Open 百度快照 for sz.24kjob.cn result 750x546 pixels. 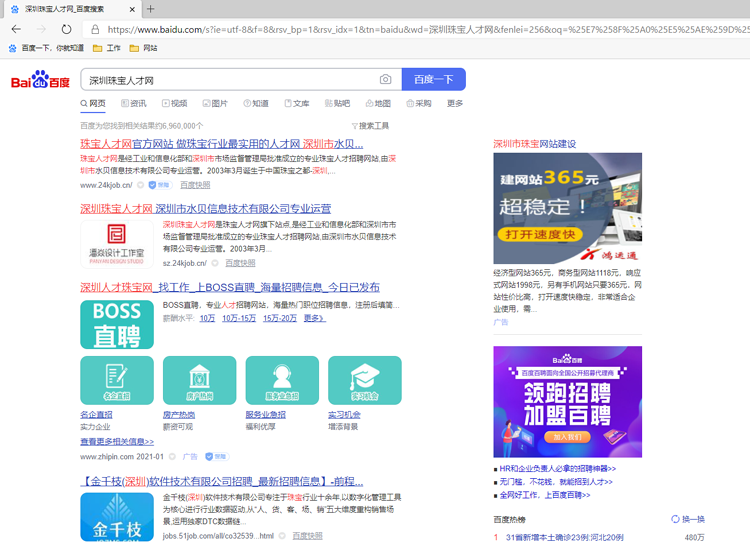pyautogui.click(x=240, y=263)
